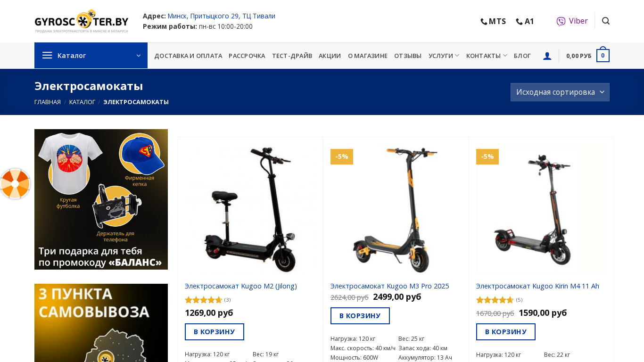This screenshot has width=644, height=362.
Task: Expand the Каталог menu
Action: (91, 56)
